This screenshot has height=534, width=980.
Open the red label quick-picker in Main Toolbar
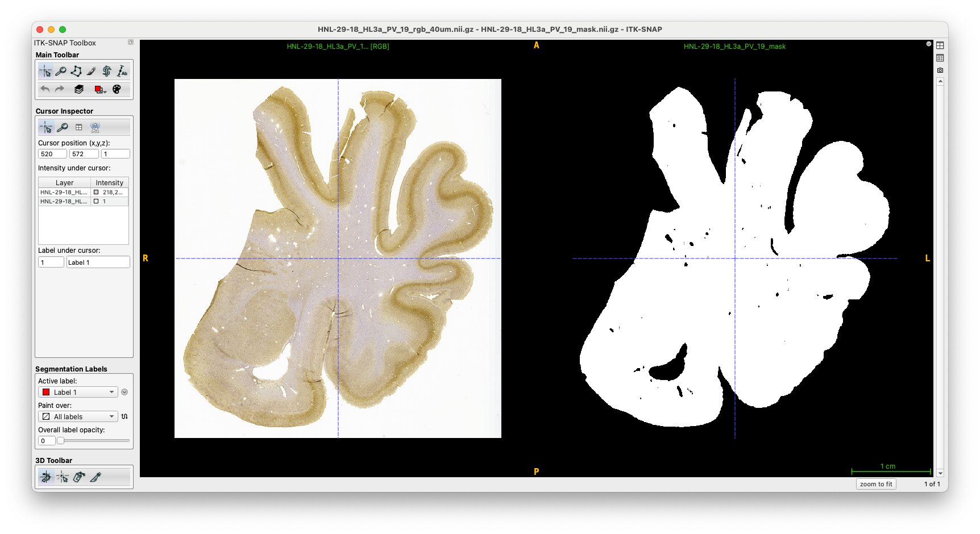click(100, 89)
